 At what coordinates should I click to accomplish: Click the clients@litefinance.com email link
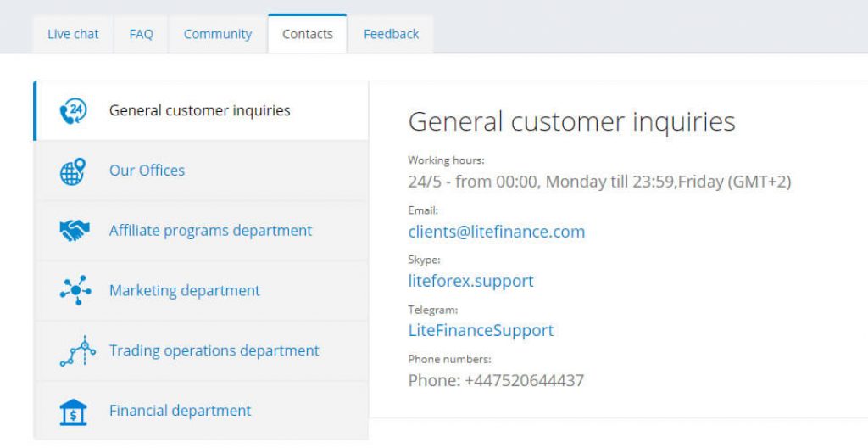click(x=496, y=232)
